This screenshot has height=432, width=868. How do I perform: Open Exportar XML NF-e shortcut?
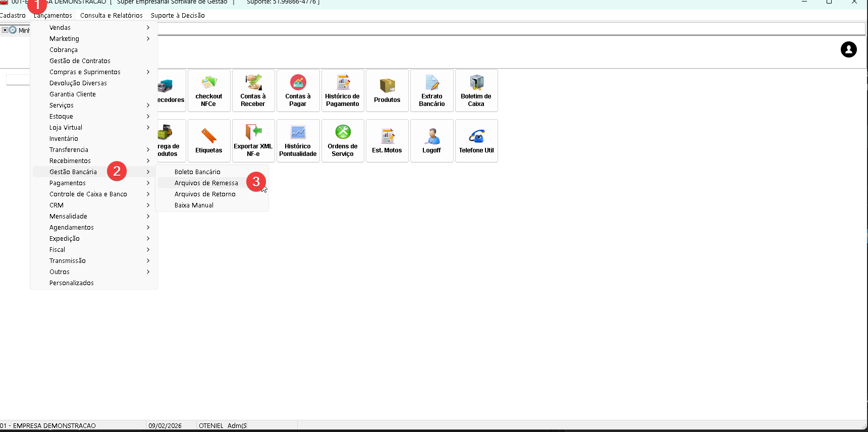253,140
